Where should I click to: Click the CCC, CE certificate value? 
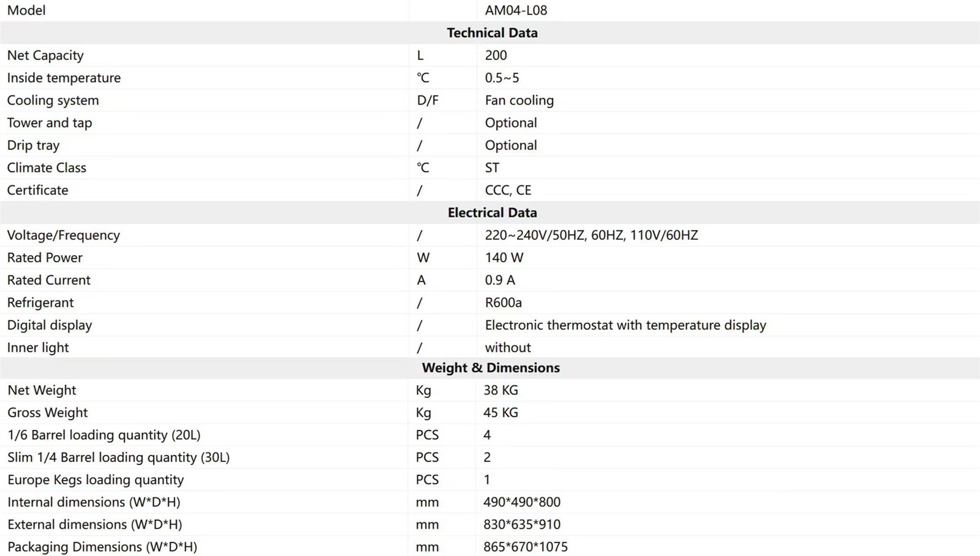tap(508, 190)
